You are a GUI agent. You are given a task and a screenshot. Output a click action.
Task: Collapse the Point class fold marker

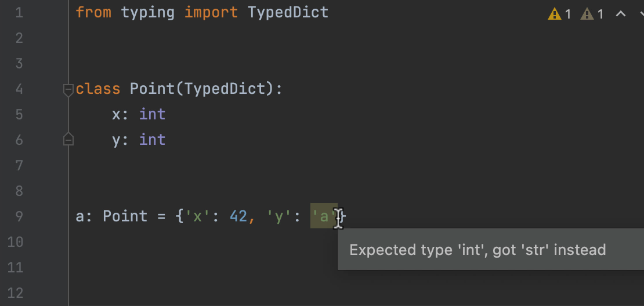[68, 89]
